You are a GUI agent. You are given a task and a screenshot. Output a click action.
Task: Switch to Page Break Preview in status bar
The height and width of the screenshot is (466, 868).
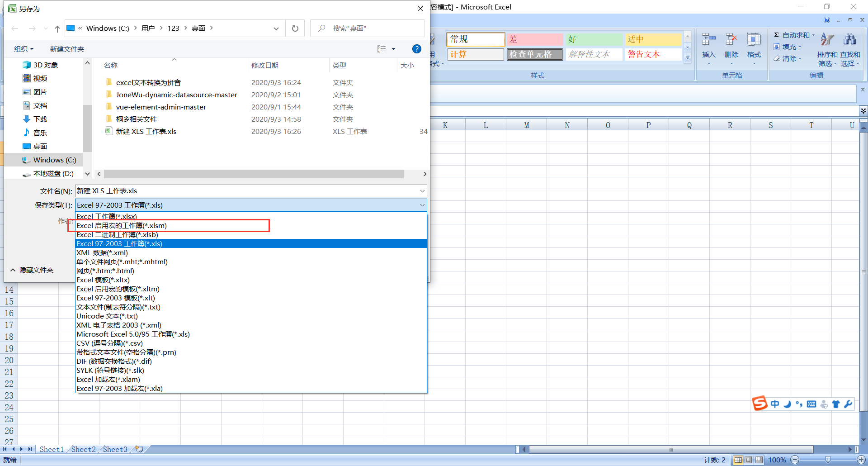[x=759, y=460]
